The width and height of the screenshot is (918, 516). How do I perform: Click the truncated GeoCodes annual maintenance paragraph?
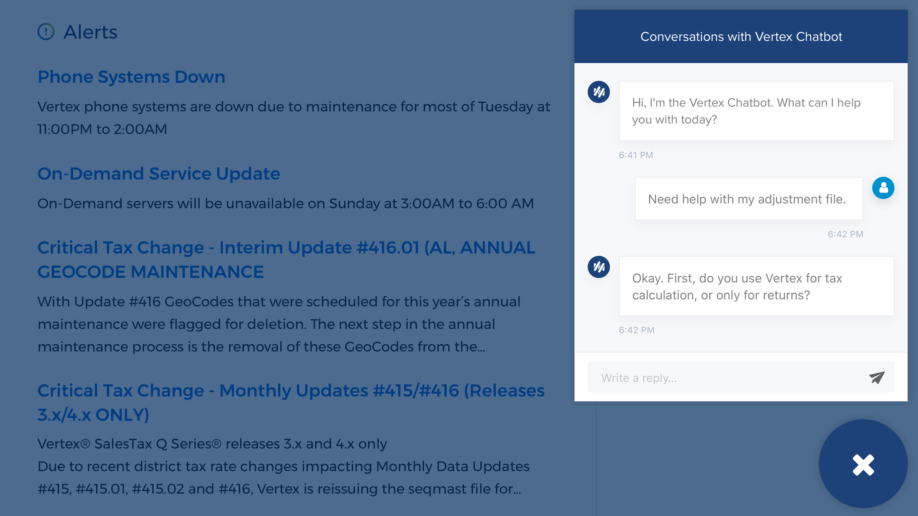click(x=279, y=324)
